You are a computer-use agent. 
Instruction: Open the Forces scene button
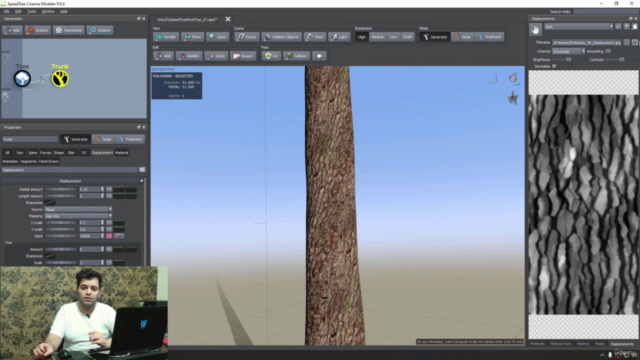point(247,37)
